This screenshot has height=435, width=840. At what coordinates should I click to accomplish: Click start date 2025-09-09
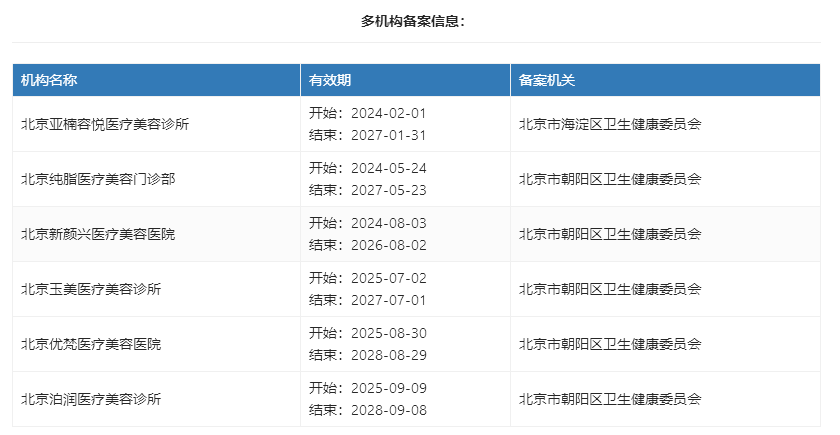click(x=388, y=388)
